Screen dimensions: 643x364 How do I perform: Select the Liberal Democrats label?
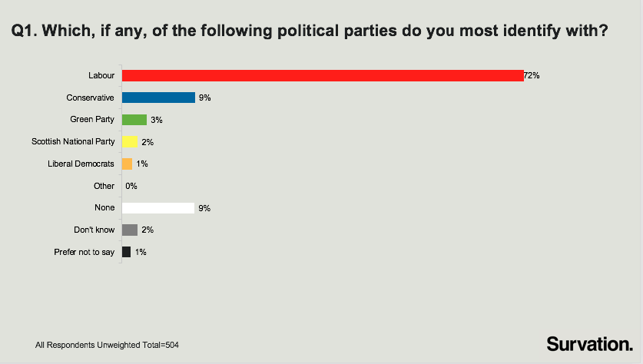[81, 164]
